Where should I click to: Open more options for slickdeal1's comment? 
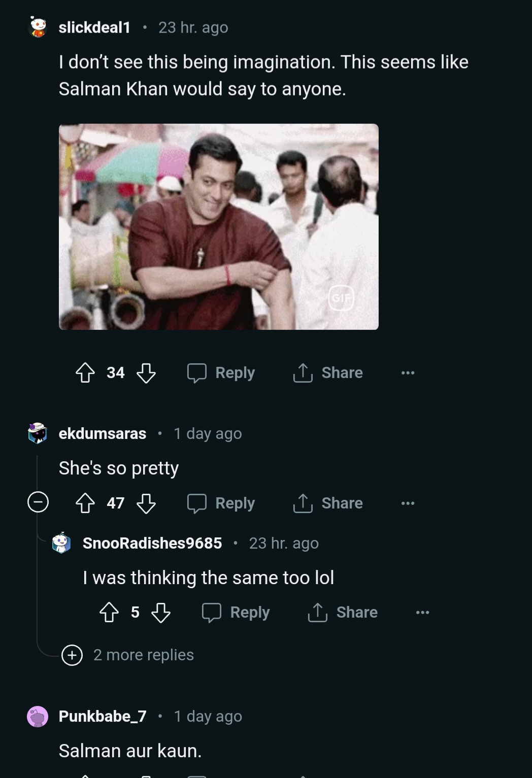pos(408,373)
